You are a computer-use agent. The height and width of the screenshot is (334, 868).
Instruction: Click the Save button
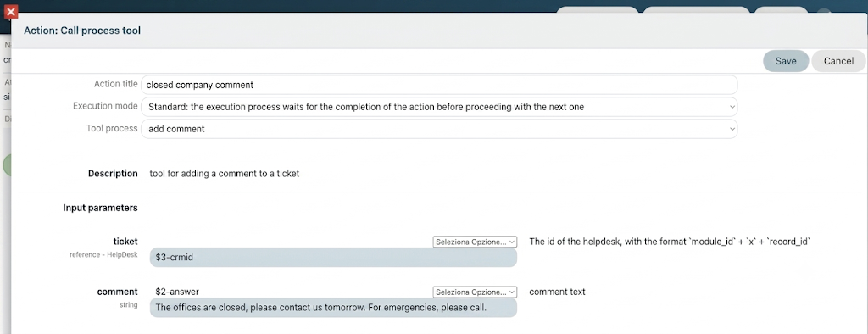(x=786, y=61)
